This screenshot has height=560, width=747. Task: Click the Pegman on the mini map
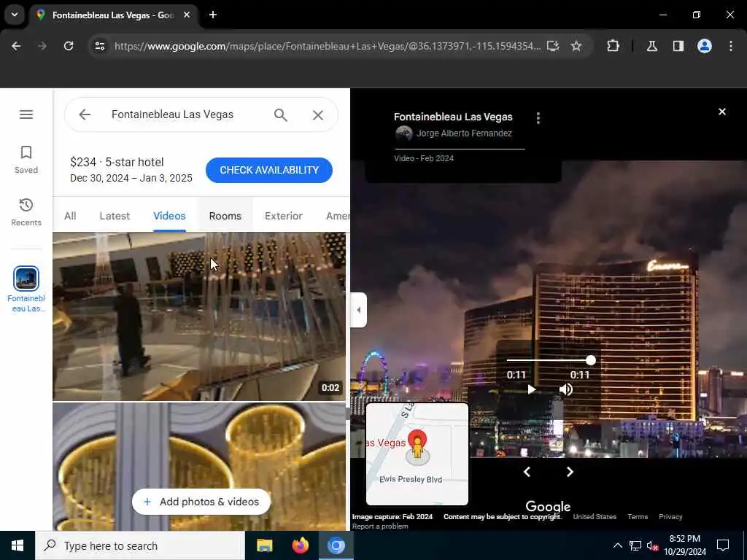418,448
